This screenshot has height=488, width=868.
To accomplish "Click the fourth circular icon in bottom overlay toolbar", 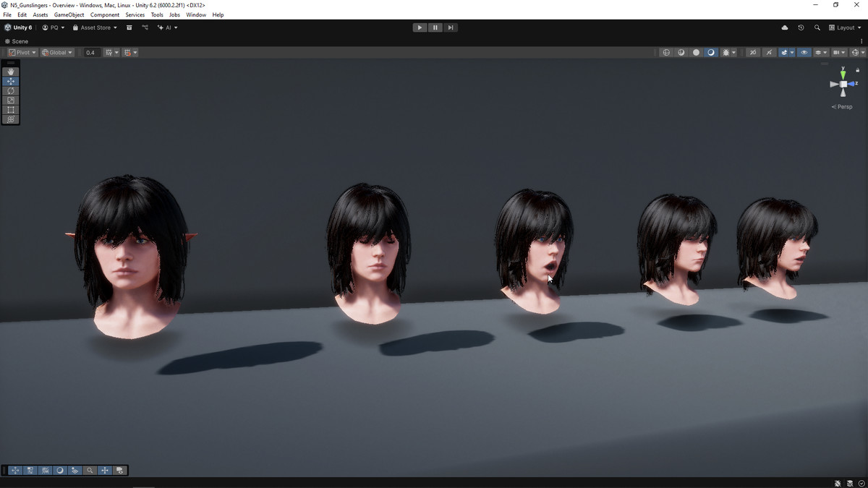I will pyautogui.click(x=60, y=470).
